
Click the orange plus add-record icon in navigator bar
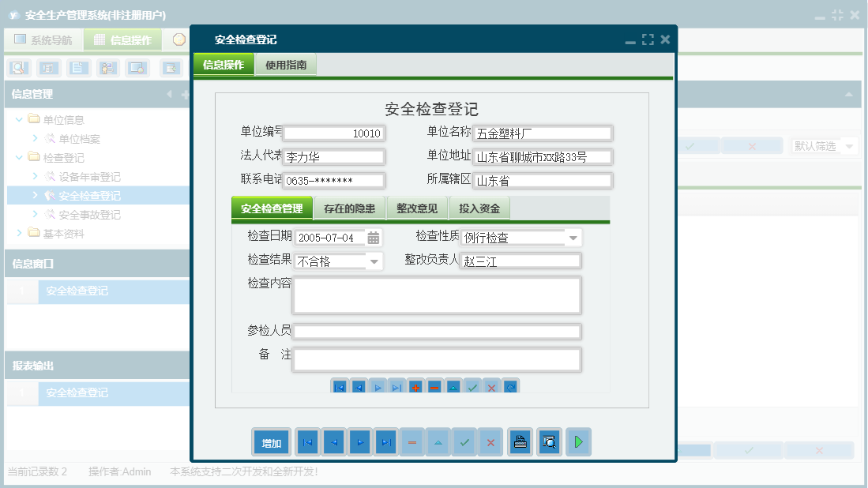(416, 387)
